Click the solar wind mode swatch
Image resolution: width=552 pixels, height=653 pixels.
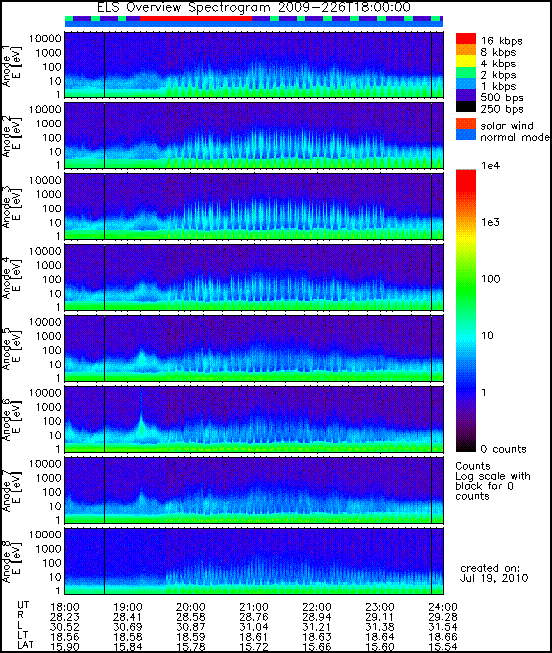466,124
